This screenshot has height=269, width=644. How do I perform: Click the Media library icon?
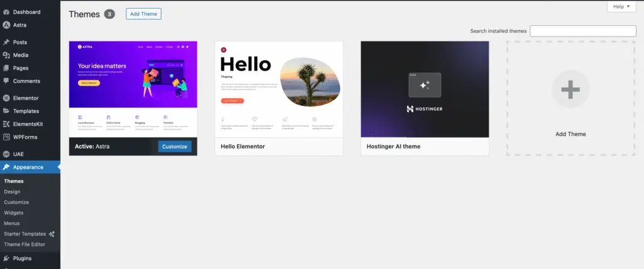pos(6,55)
